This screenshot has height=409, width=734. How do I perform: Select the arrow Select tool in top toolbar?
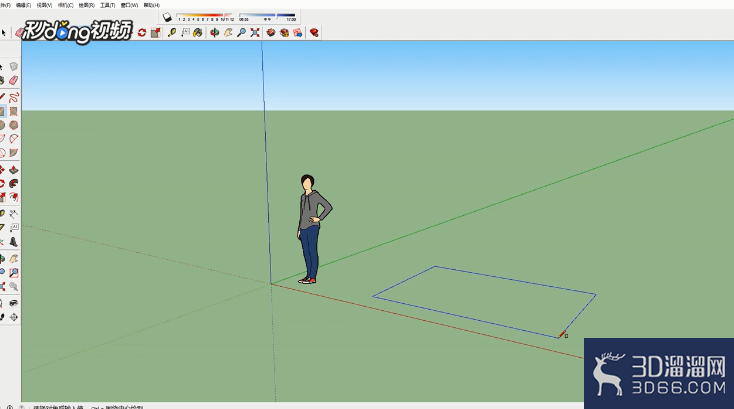[3, 32]
